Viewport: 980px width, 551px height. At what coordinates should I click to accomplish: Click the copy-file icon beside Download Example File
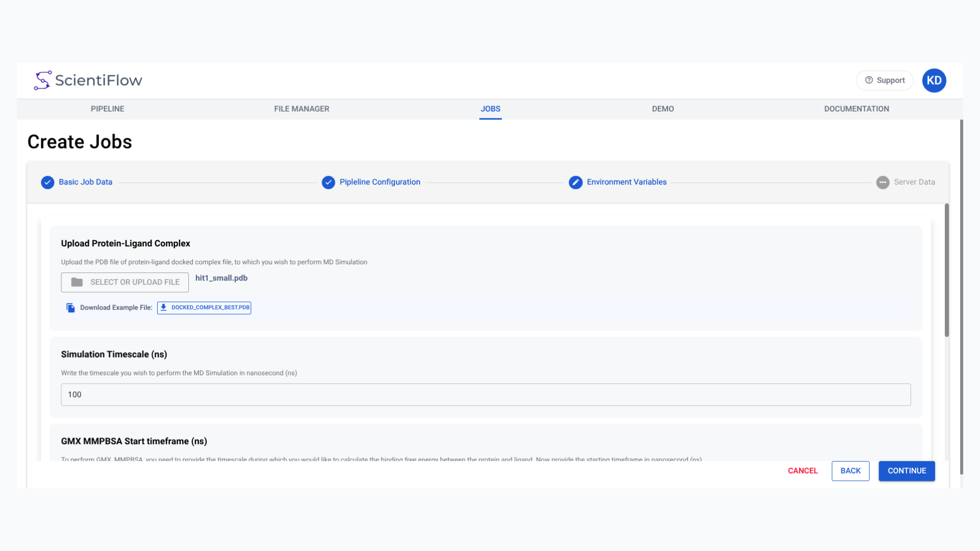pyautogui.click(x=70, y=308)
